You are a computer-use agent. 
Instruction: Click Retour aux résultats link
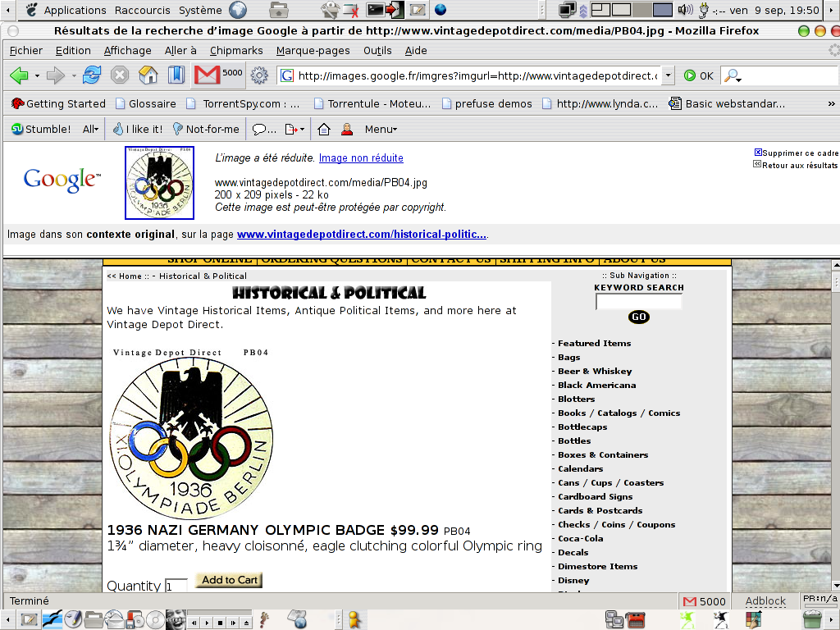pyautogui.click(x=796, y=165)
